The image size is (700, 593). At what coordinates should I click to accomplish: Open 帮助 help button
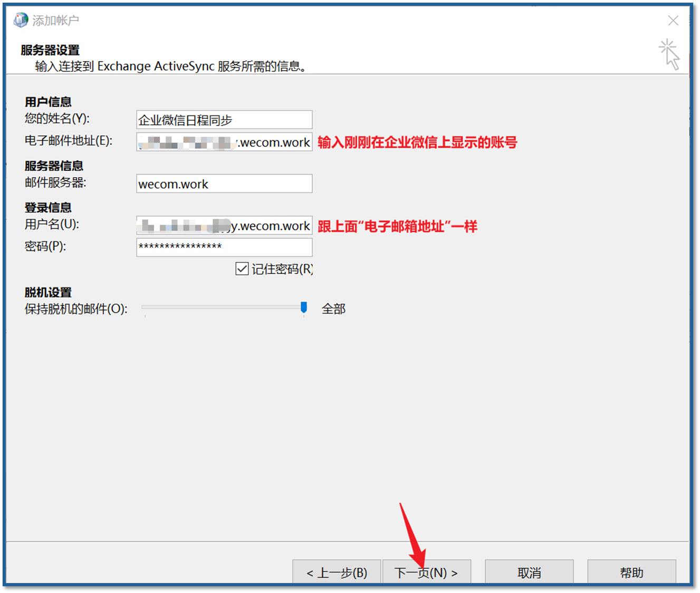[x=631, y=572]
